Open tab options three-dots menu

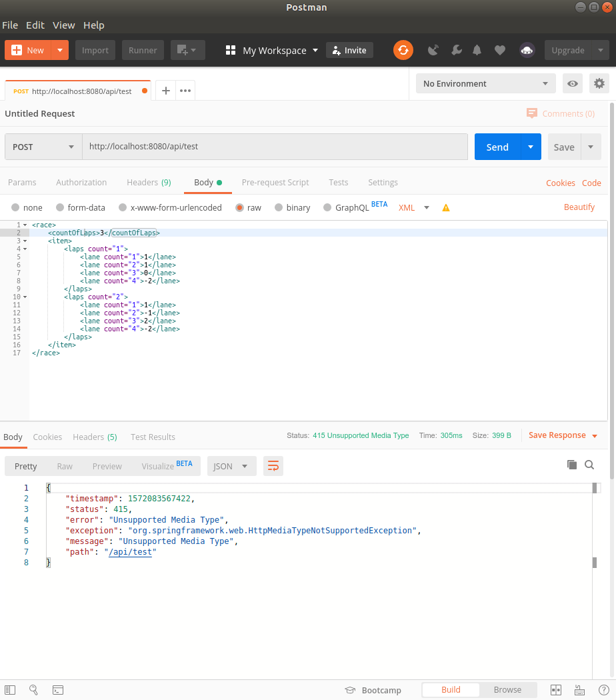click(185, 91)
